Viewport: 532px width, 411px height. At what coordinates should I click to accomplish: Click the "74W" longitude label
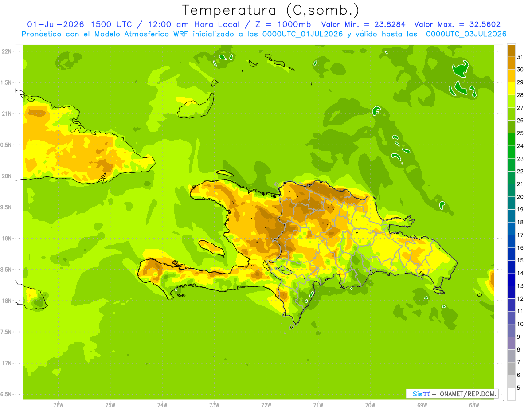click(x=162, y=405)
